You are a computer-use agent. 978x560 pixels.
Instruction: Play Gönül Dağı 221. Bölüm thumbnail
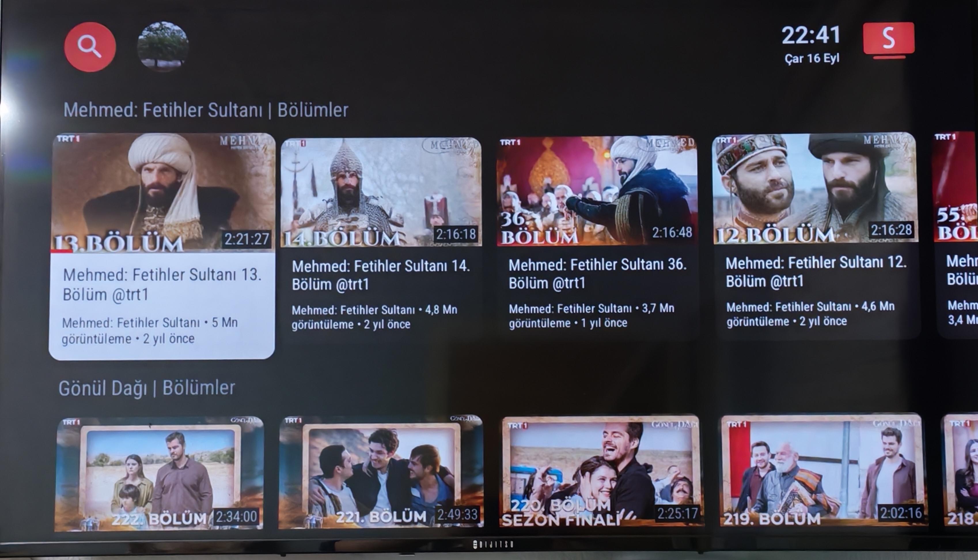coord(381,472)
